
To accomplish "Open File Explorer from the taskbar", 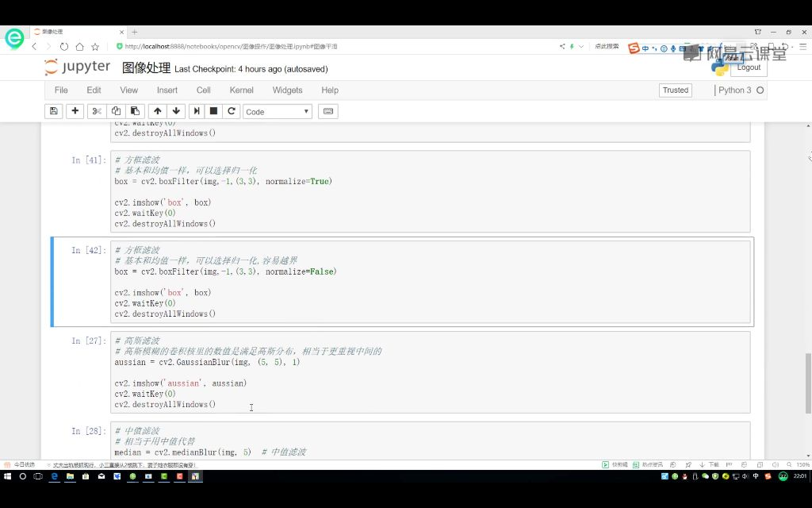I will [x=70, y=476].
